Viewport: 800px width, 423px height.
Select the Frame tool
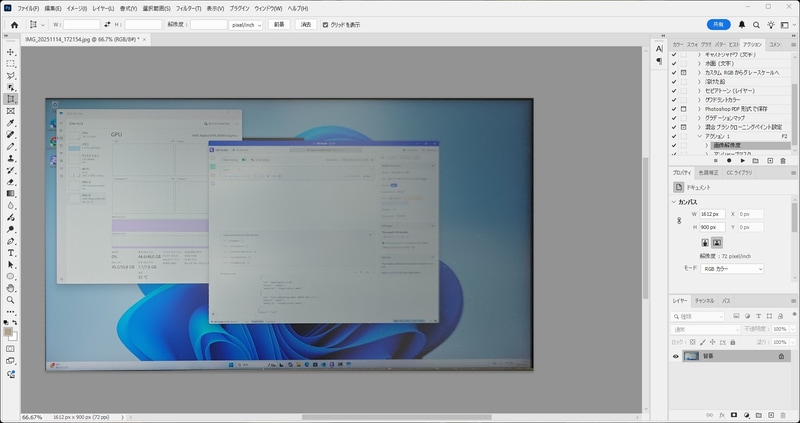[x=10, y=111]
